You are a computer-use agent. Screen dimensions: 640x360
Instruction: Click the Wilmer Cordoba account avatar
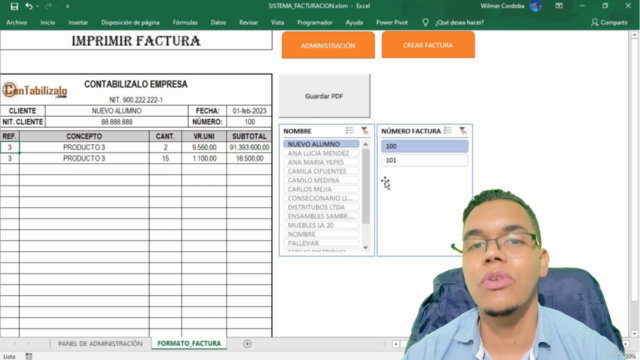pos(536,6)
